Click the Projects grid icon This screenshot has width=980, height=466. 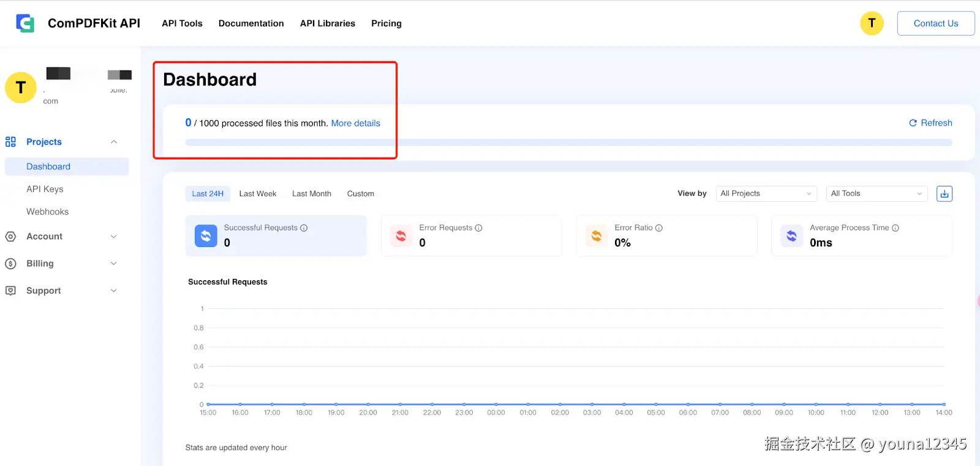(x=10, y=142)
